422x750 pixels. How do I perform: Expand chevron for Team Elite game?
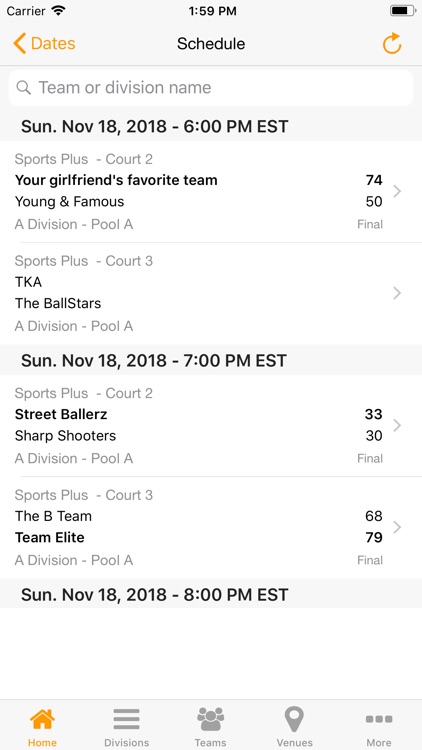pos(397,527)
